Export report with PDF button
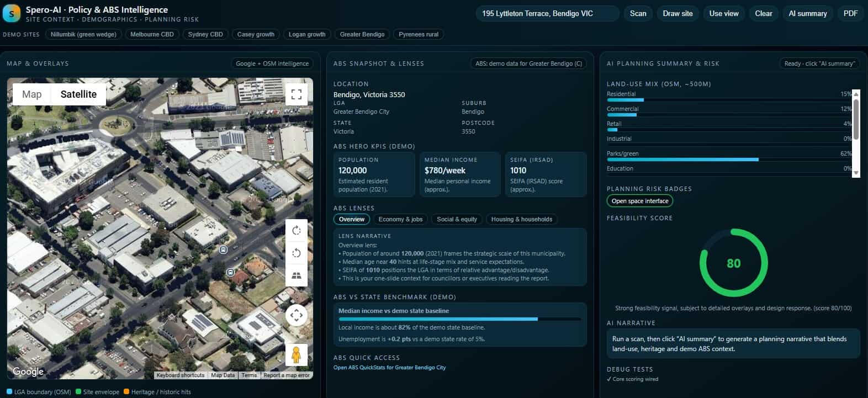The height and width of the screenshot is (398, 868). [850, 13]
